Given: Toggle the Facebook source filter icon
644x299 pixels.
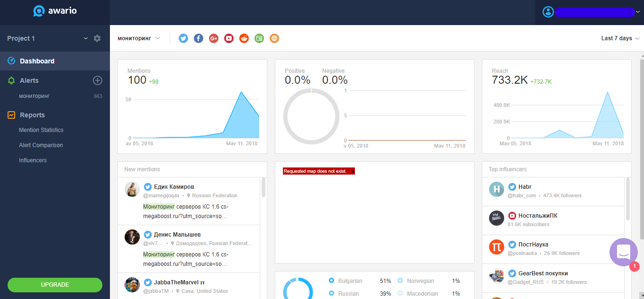Looking at the screenshot, I should 199,38.
